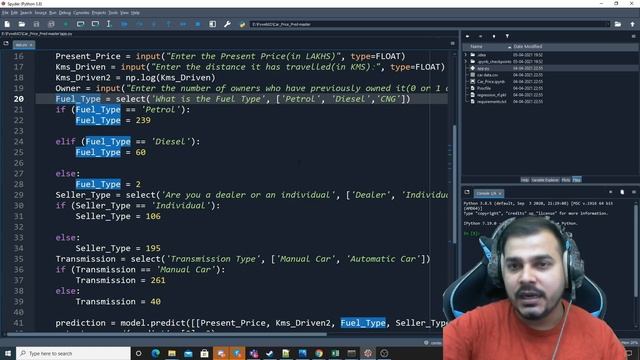The image size is (640, 360).
Task: Select the Console 1/A tab
Action: 489,193
